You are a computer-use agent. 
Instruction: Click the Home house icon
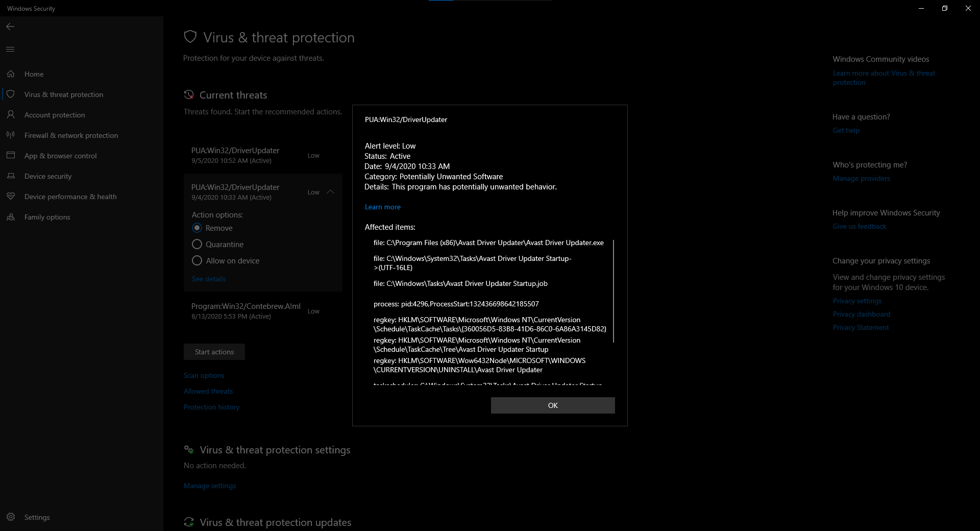(x=11, y=74)
